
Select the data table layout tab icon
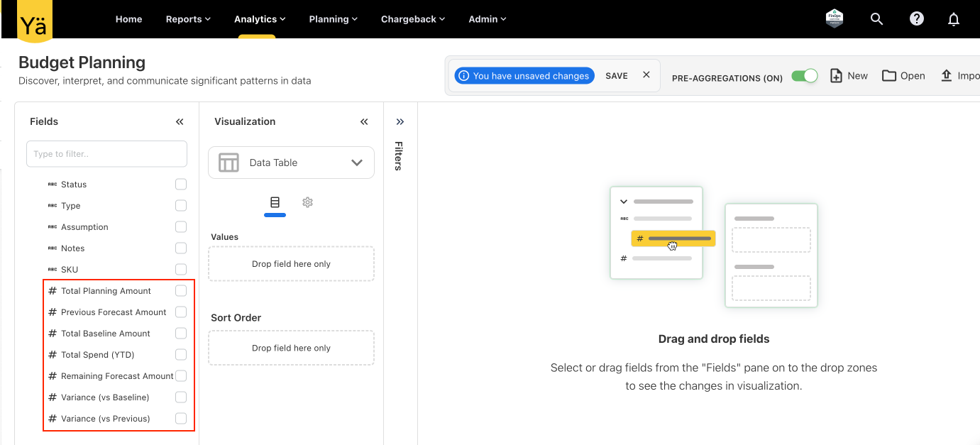(275, 202)
